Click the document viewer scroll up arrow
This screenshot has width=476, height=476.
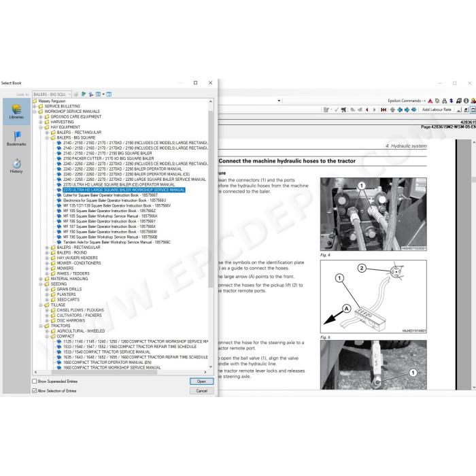(473, 142)
